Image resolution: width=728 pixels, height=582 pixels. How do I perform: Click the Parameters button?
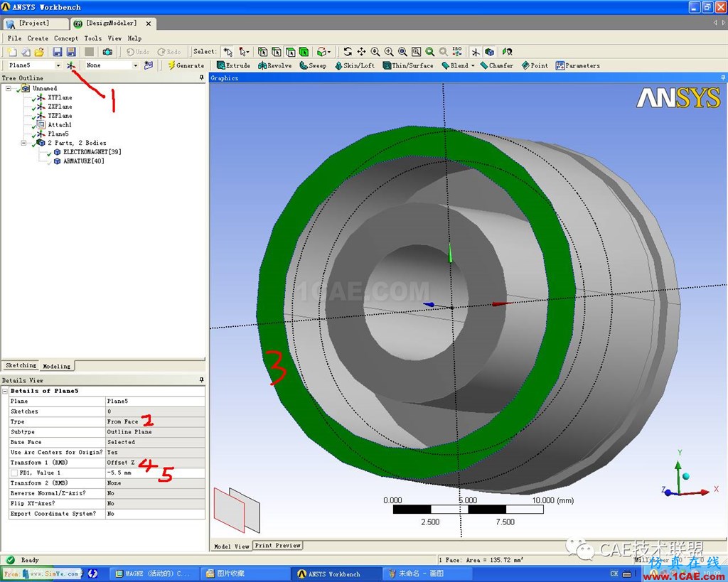pyautogui.click(x=578, y=65)
